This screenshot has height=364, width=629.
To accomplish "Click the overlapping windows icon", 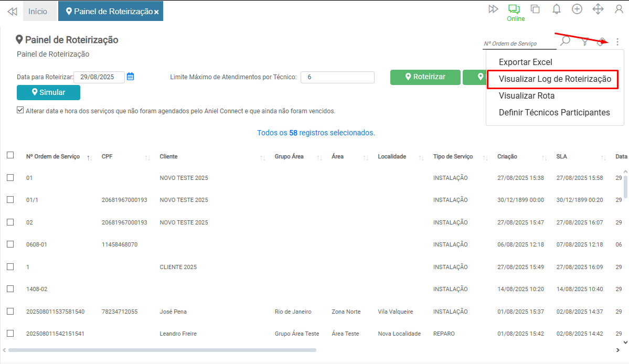I will pyautogui.click(x=535, y=9).
